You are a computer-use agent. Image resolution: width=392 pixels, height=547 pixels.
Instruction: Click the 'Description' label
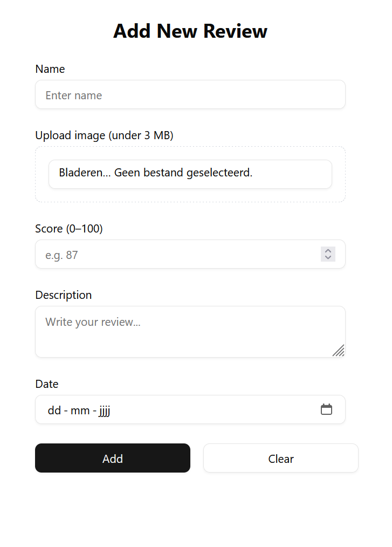64,295
